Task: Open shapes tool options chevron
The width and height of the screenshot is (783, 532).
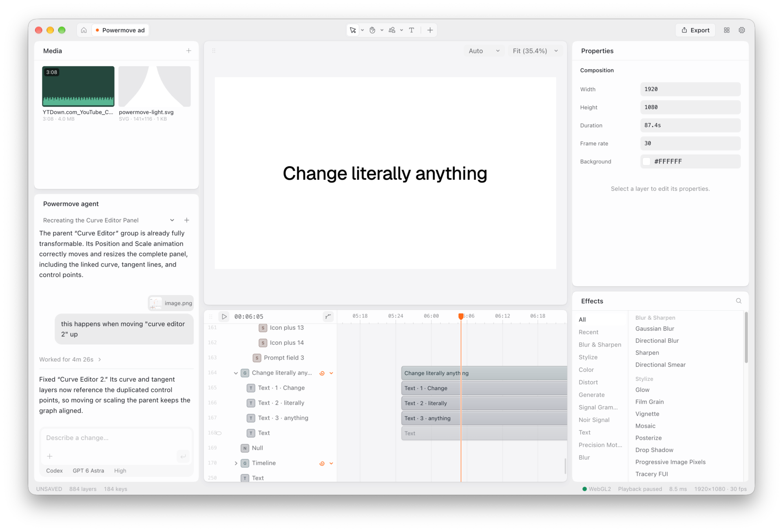Action: tap(401, 30)
